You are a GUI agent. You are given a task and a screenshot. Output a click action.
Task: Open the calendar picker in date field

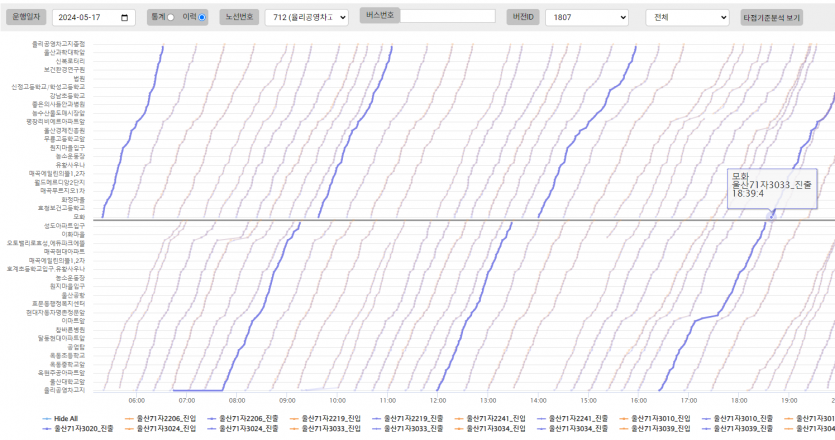[124, 18]
